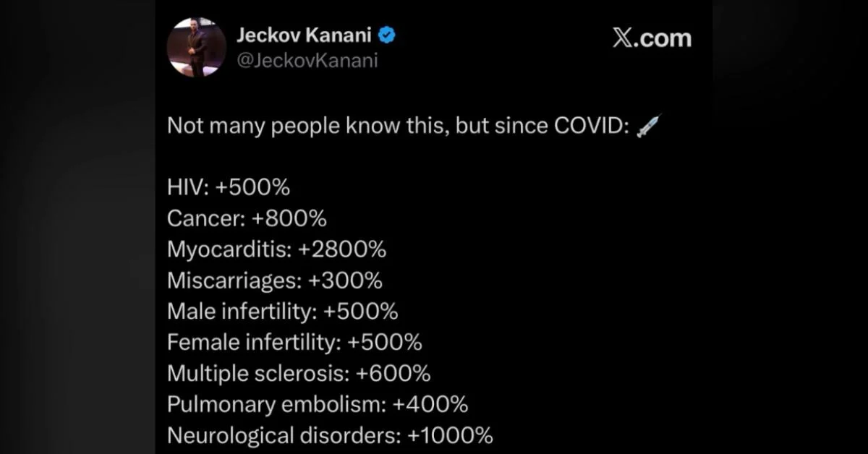This screenshot has width=868, height=454.
Task: Click the syringe emoji
Action: tap(647, 127)
